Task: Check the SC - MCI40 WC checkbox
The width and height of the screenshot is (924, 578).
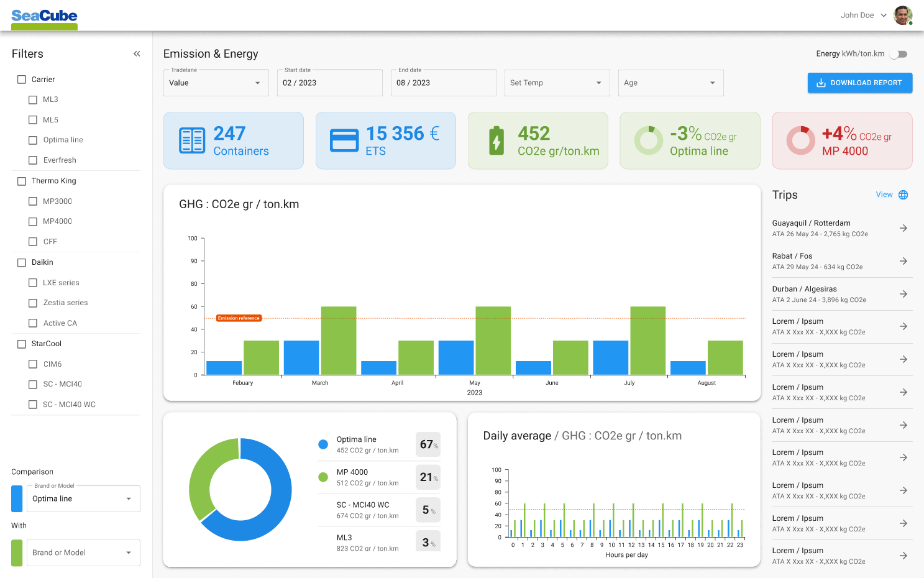Action: (x=33, y=405)
